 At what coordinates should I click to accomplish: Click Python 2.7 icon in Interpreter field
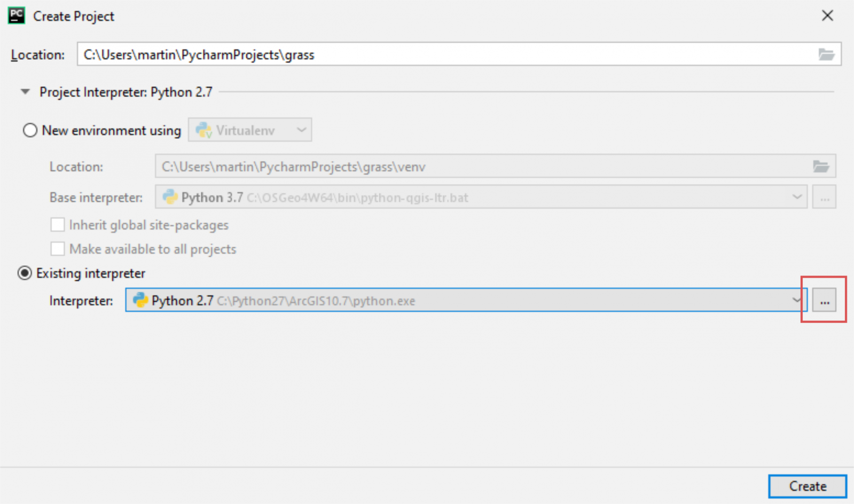tap(140, 301)
